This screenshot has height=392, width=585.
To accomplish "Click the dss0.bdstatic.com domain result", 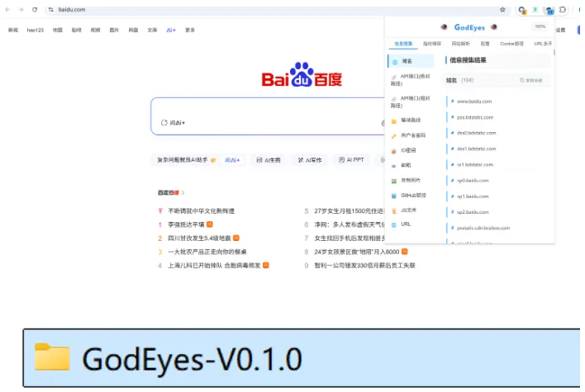I will pyautogui.click(x=477, y=133).
